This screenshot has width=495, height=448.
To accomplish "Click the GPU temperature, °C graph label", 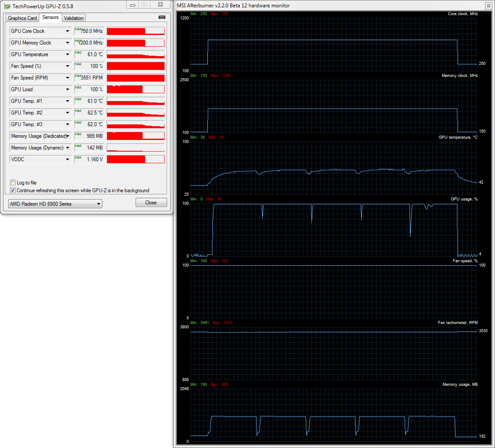I will (458, 137).
